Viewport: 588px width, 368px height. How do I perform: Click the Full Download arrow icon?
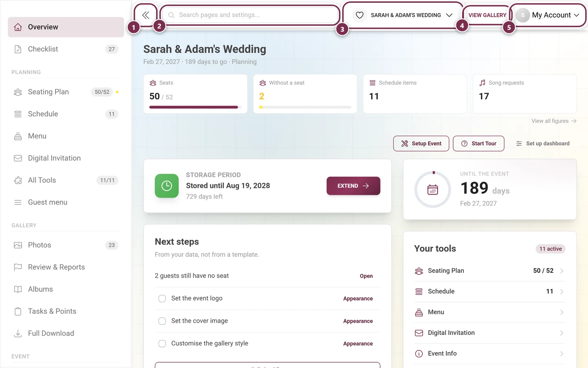[x=18, y=334]
